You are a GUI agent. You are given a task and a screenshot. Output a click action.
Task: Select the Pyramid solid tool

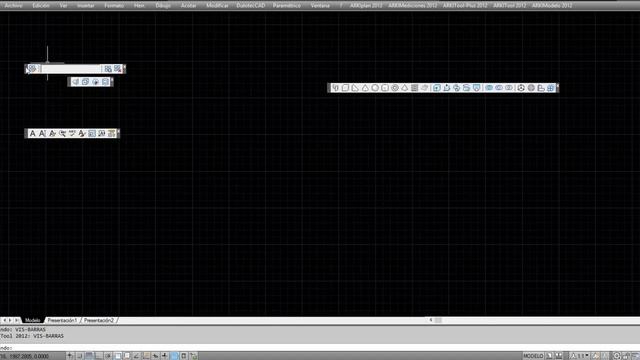pyautogui.click(x=404, y=88)
